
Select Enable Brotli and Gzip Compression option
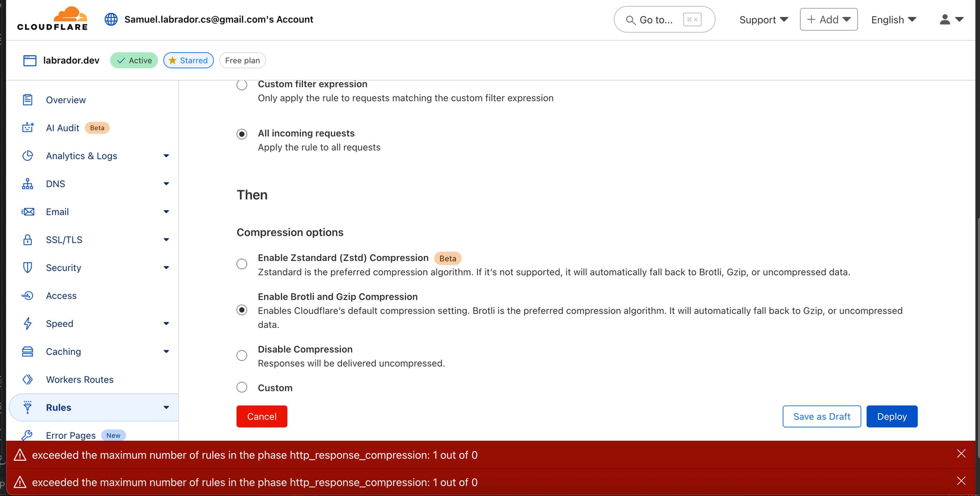click(242, 310)
